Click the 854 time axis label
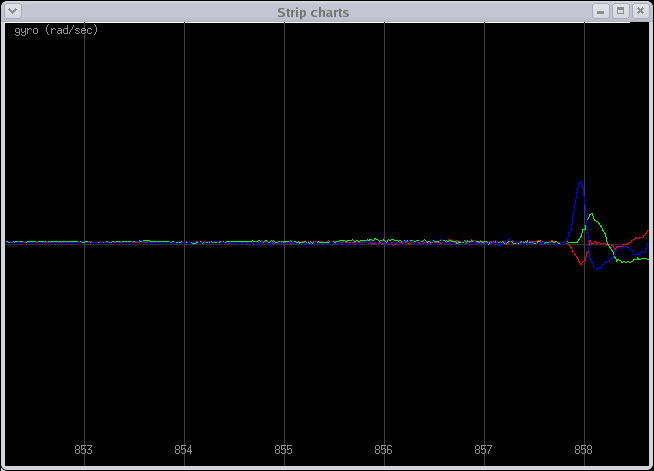The width and height of the screenshot is (654, 471). coord(184,450)
